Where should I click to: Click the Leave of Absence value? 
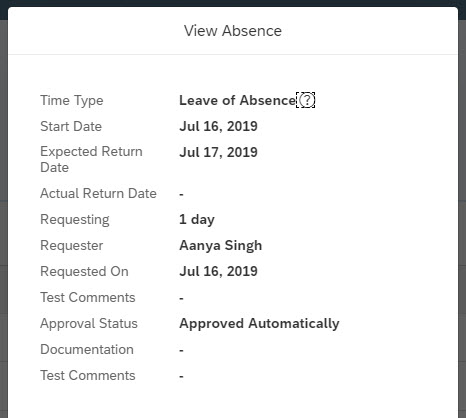237,100
